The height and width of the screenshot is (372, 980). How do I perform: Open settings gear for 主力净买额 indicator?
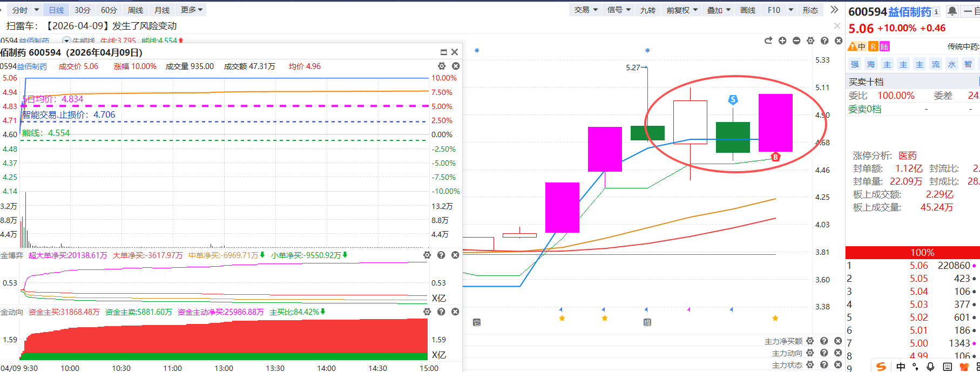point(810,341)
